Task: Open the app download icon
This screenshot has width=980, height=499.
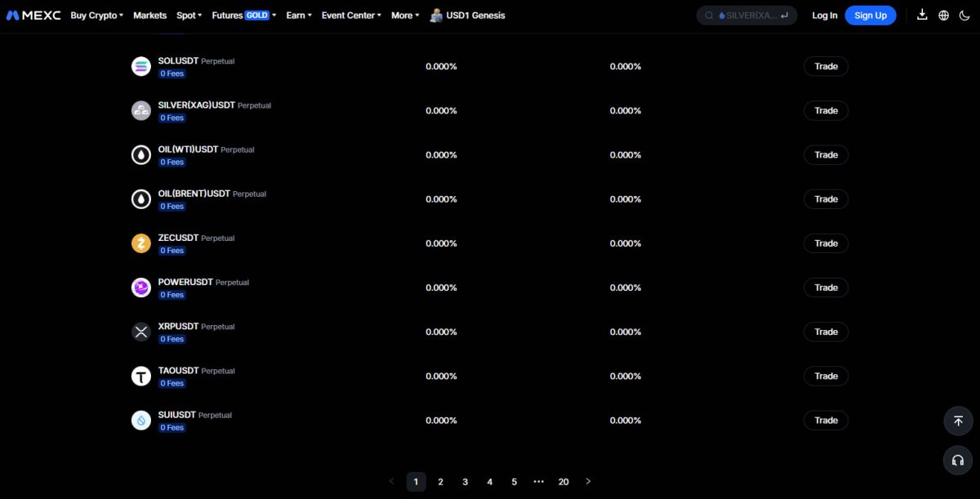Action: coord(922,15)
